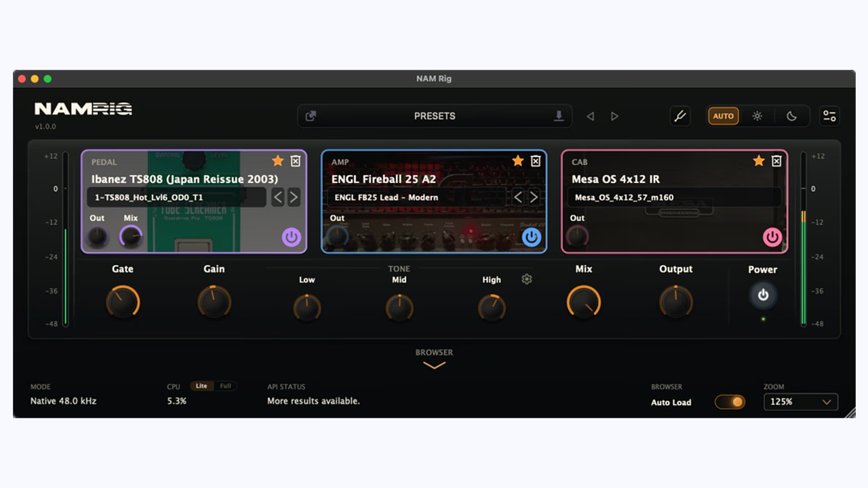
Task: Click the Pedal Out knob
Action: (98, 237)
